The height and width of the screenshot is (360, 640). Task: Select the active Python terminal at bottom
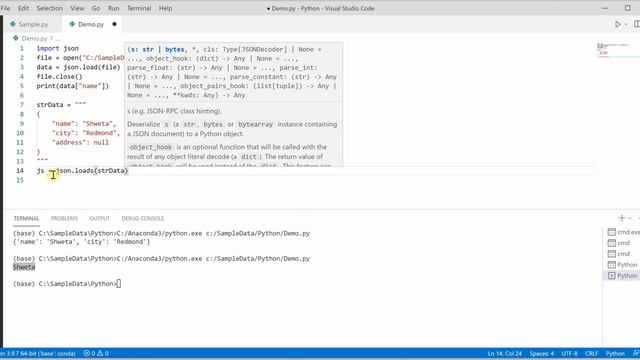click(x=623, y=276)
